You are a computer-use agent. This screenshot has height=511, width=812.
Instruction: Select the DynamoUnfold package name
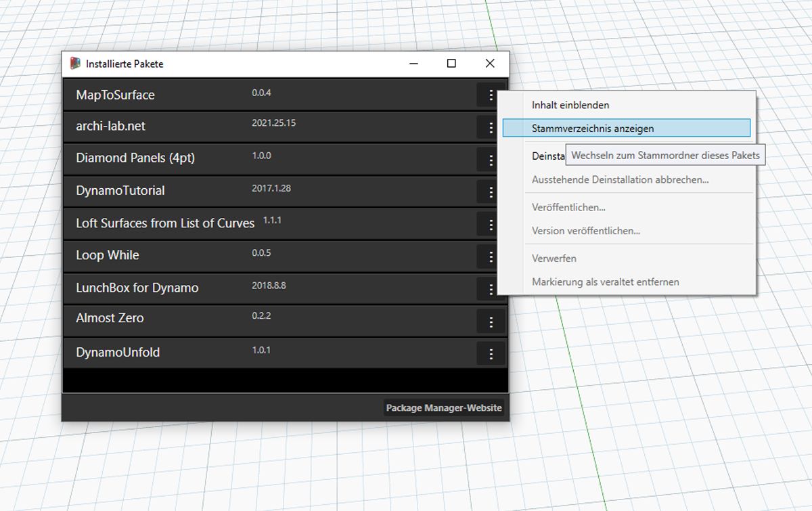coord(118,353)
